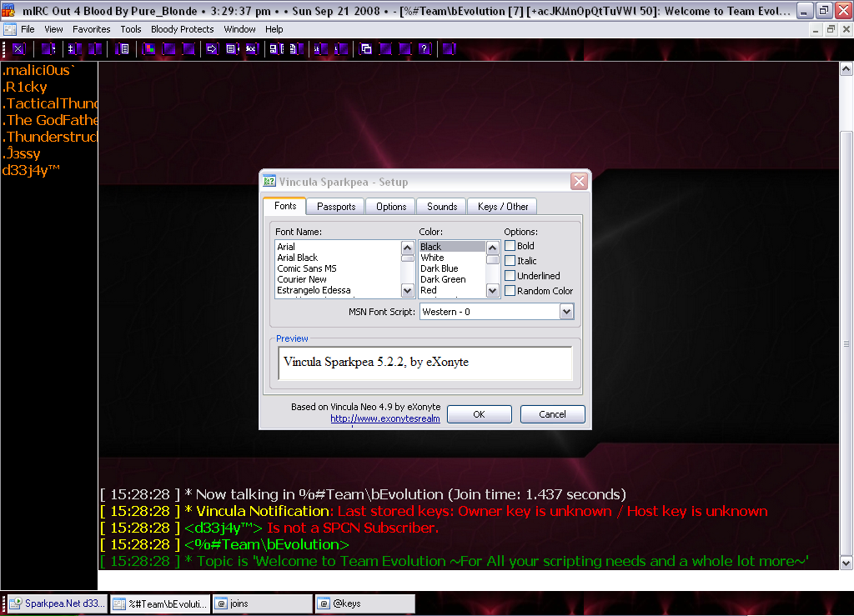The width and height of the screenshot is (854, 616).
Task: Select Arial in the Font Name list
Action: coord(339,247)
